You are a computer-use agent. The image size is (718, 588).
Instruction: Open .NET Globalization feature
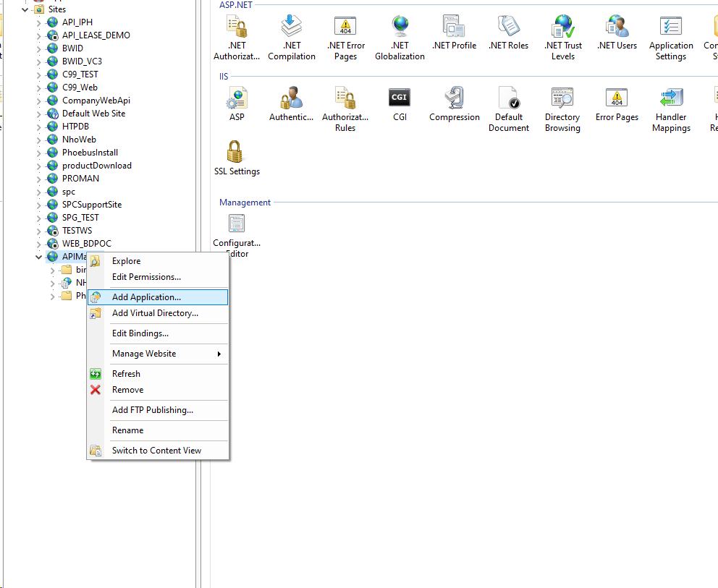click(x=400, y=38)
